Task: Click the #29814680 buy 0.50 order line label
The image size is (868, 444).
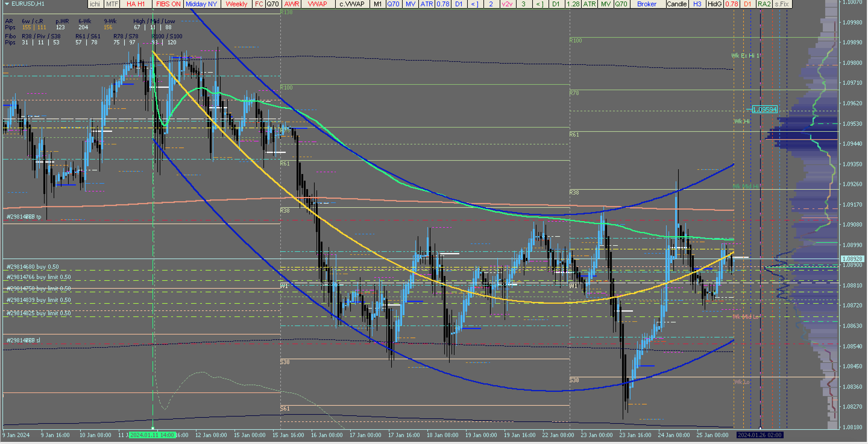Action: click(33, 267)
